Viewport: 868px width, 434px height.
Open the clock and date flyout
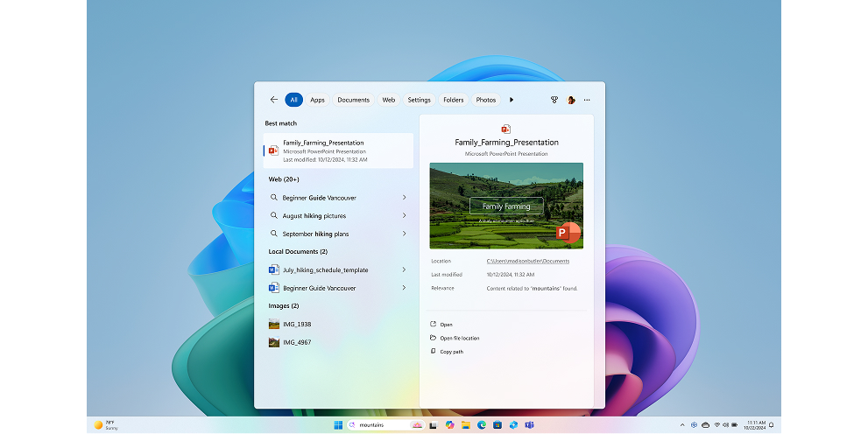click(x=754, y=425)
